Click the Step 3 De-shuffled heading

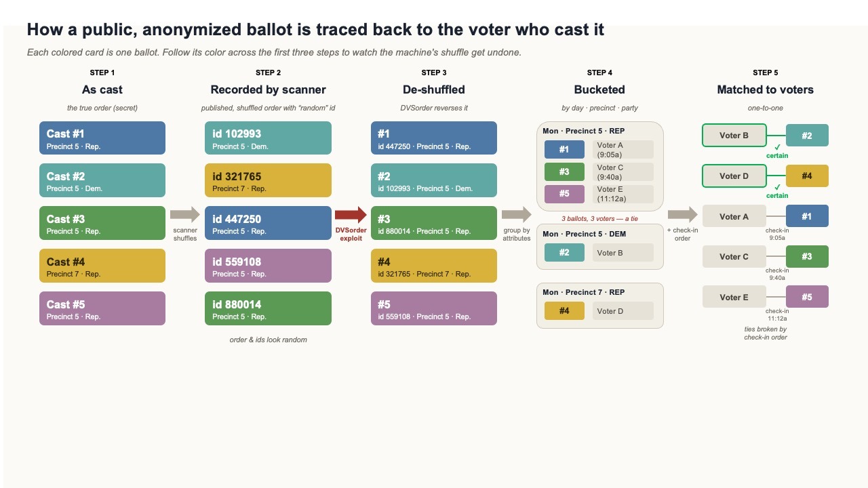point(434,89)
